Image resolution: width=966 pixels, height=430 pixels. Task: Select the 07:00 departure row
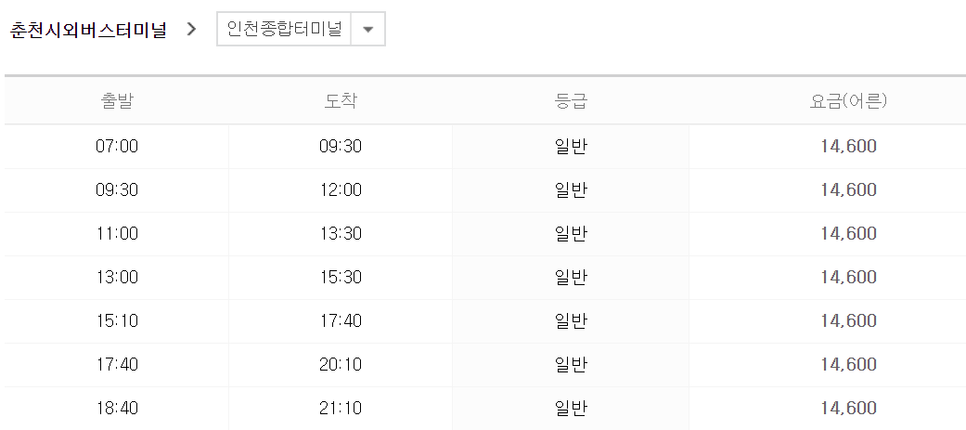coord(485,147)
